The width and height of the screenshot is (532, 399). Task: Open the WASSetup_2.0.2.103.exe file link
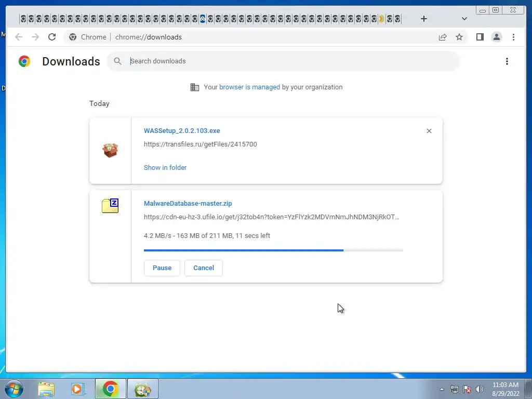point(182,130)
